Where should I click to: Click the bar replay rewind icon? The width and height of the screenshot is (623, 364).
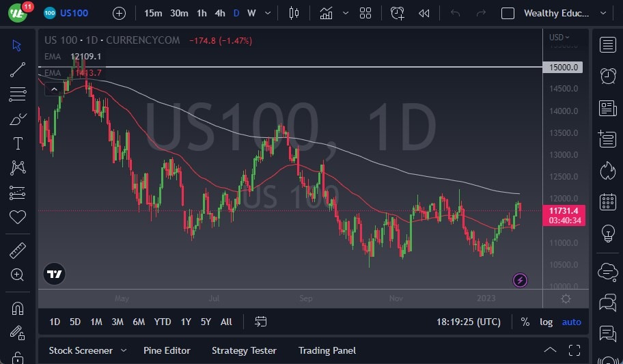424,13
